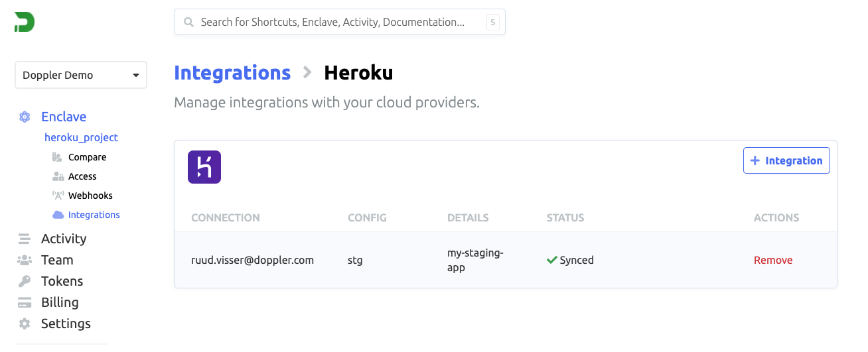Click the CONFIG column header
868x352 pixels.
(x=367, y=217)
